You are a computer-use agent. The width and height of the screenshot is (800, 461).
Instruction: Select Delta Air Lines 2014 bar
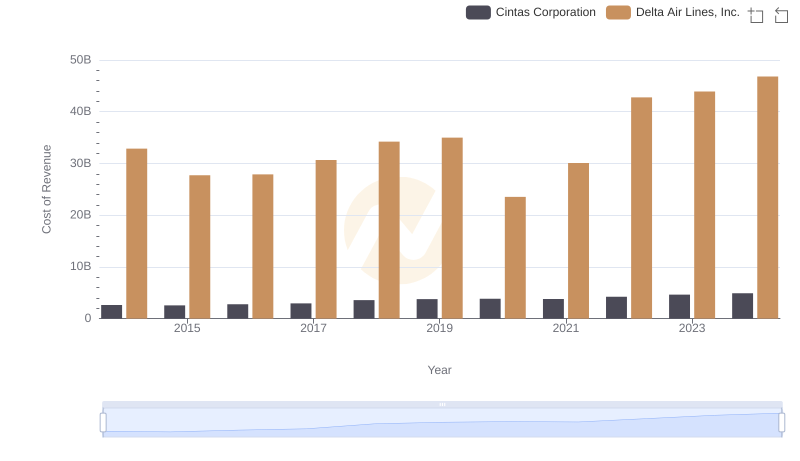pyautogui.click(x=137, y=234)
